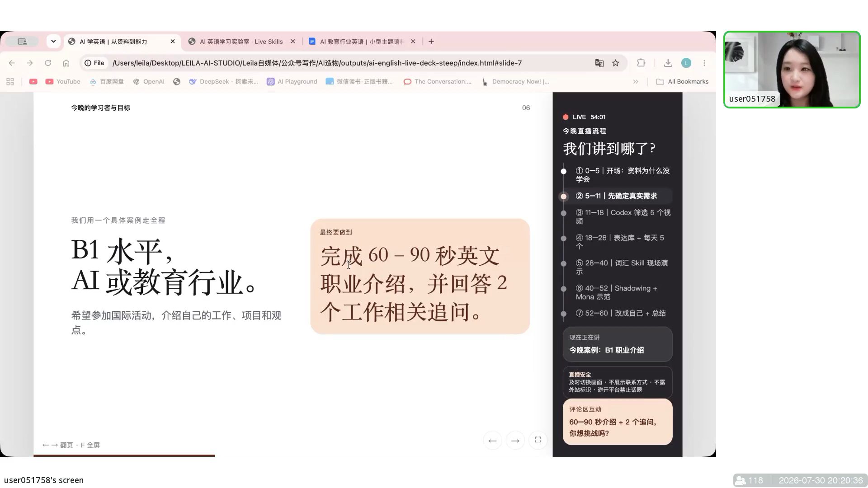Screen dimensions: 868x488
Task: Click the address bar URL field
Action: click(317, 63)
